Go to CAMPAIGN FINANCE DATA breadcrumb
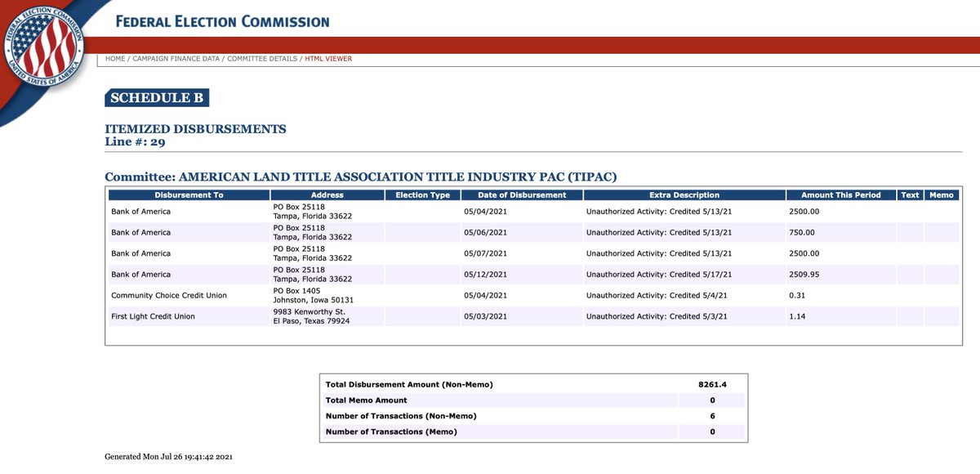 pyautogui.click(x=176, y=59)
